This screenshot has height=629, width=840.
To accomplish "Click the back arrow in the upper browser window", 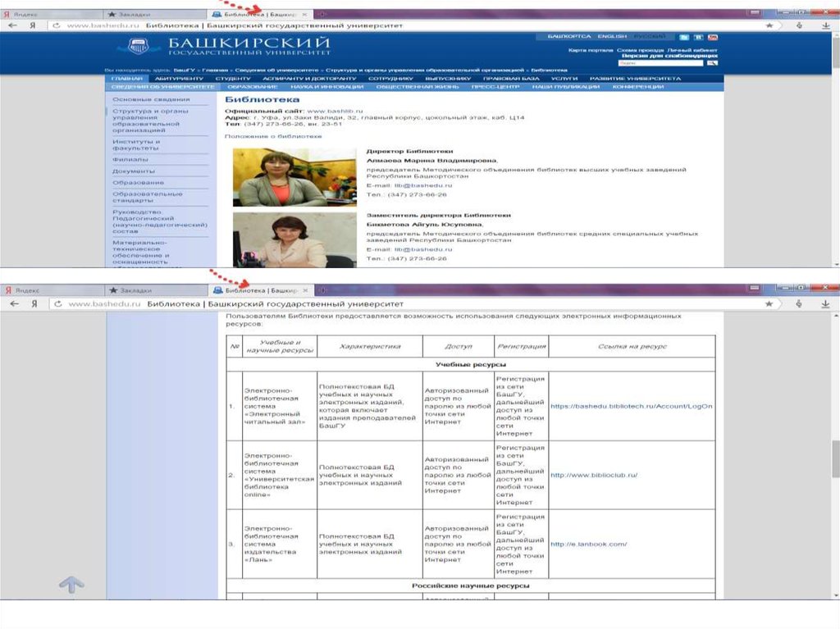I will click(12, 26).
